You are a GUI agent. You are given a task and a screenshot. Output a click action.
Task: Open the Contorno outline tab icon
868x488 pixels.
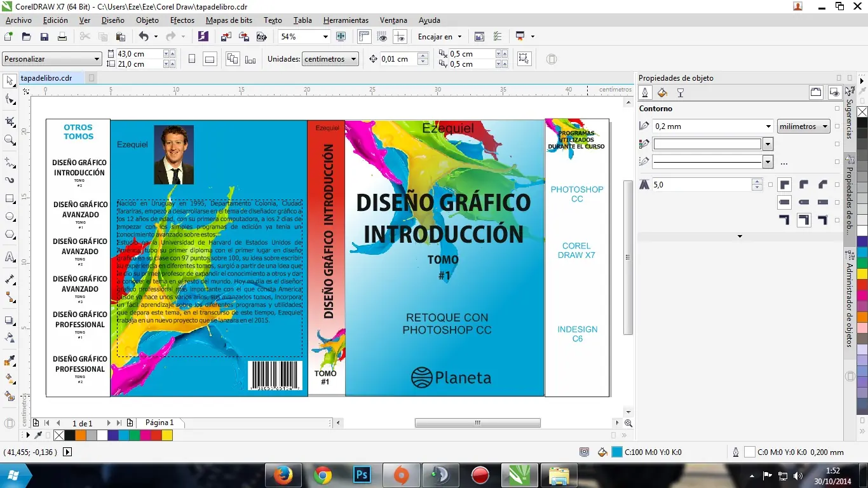click(x=645, y=93)
